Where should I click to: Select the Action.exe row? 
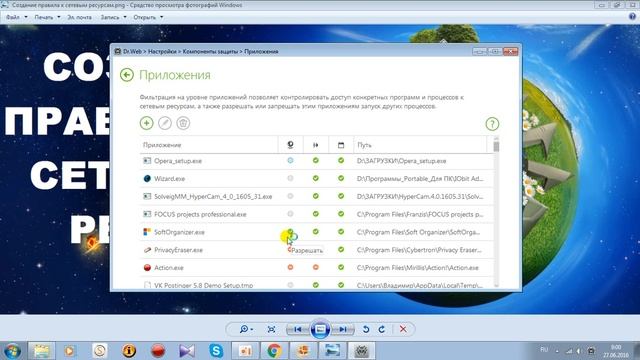click(316, 268)
